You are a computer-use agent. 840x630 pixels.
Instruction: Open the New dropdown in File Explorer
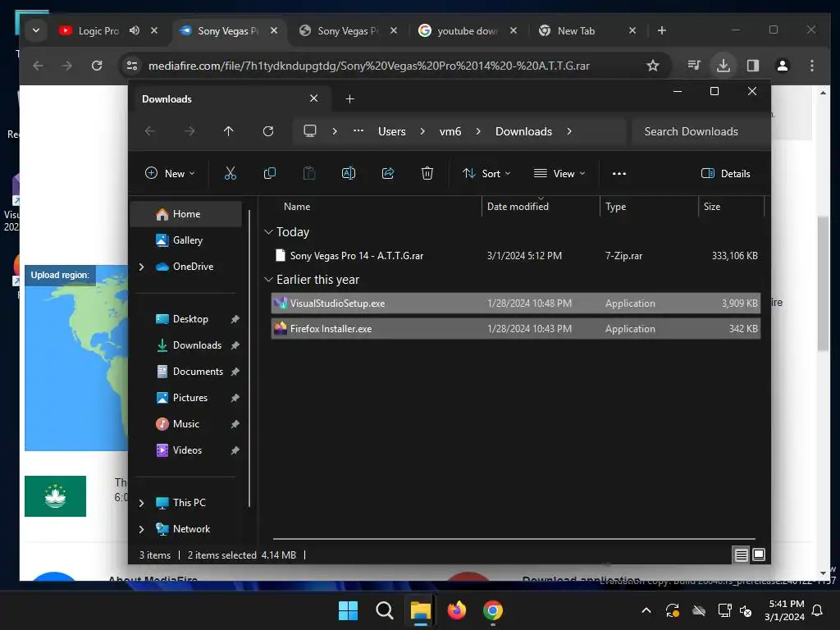coord(171,174)
